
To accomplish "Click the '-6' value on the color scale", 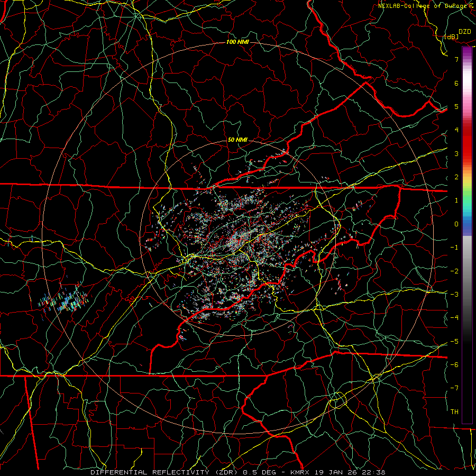I will [454, 365].
